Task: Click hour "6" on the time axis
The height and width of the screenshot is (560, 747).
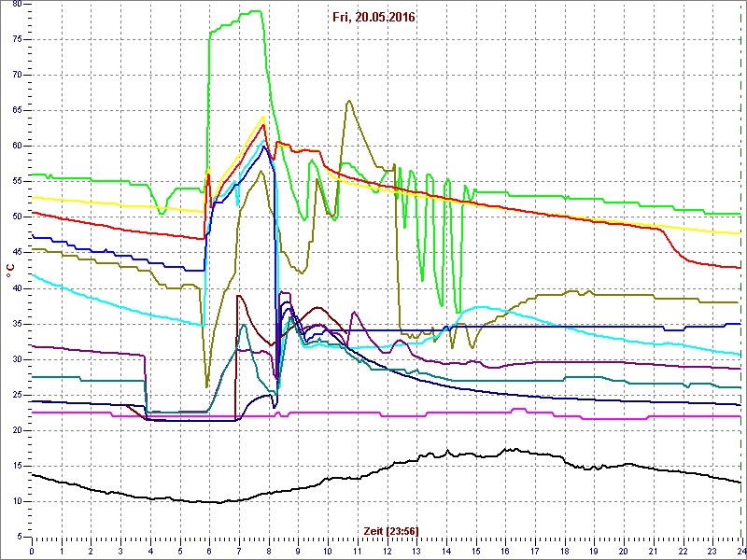Action: pos(209,551)
